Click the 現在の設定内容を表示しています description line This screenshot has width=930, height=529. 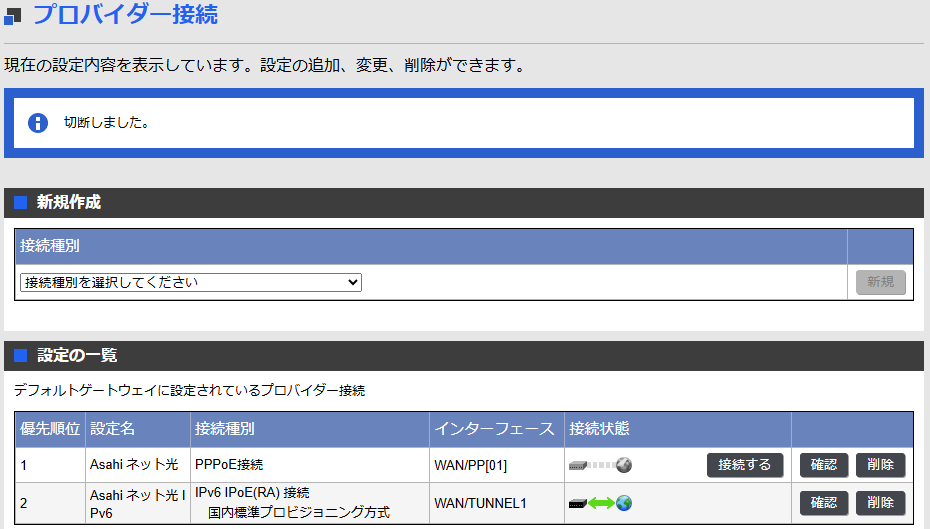tap(265, 65)
